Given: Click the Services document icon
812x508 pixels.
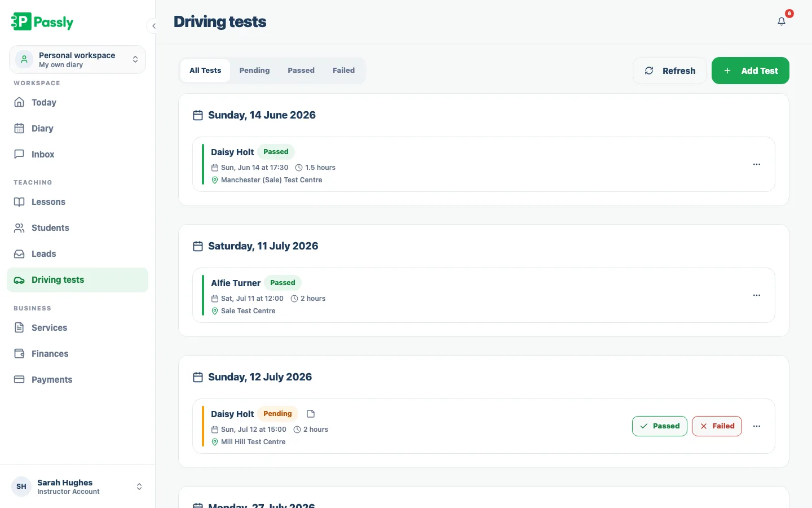Looking at the screenshot, I should [19, 327].
